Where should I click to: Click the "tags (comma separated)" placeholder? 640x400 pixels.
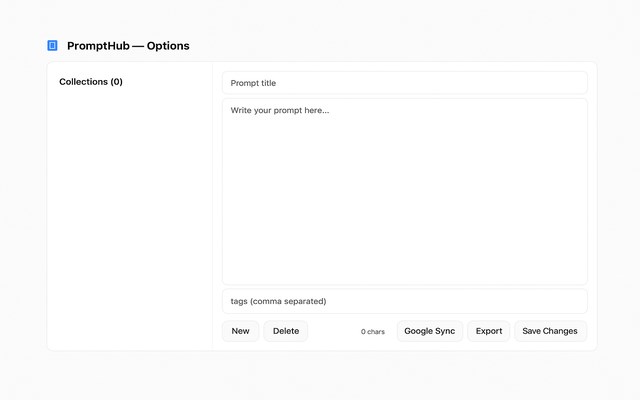pyautogui.click(x=278, y=301)
